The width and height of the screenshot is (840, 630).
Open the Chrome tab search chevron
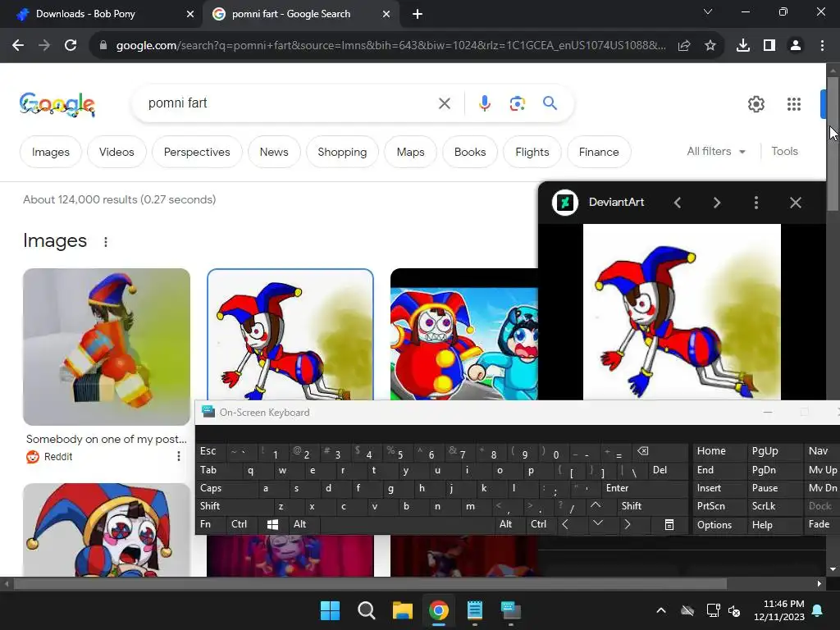(708, 11)
